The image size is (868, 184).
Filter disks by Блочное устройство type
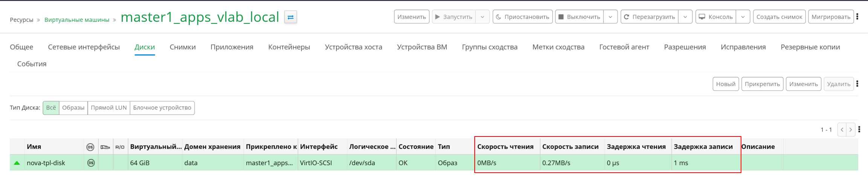162,108
